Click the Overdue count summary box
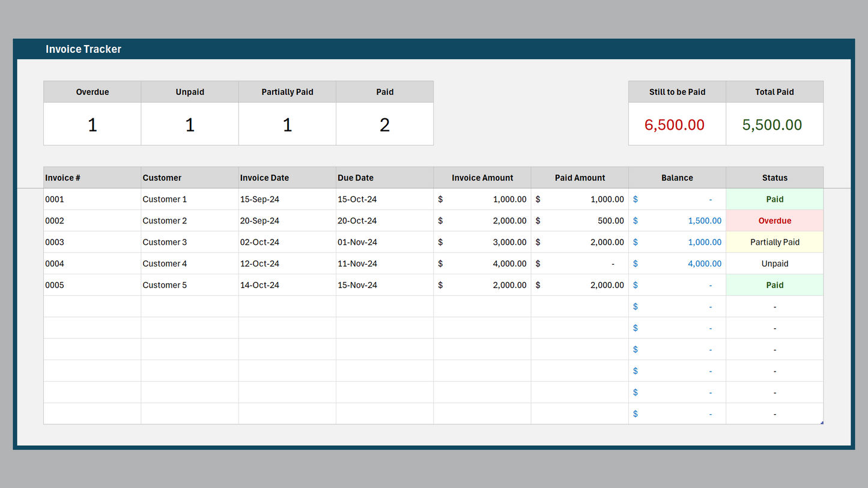 click(x=92, y=124)
